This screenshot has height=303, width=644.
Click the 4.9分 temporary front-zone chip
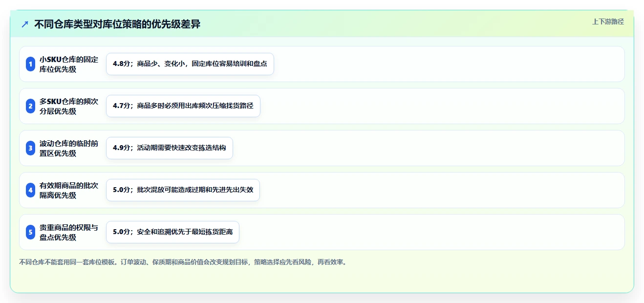pos(170,148)
